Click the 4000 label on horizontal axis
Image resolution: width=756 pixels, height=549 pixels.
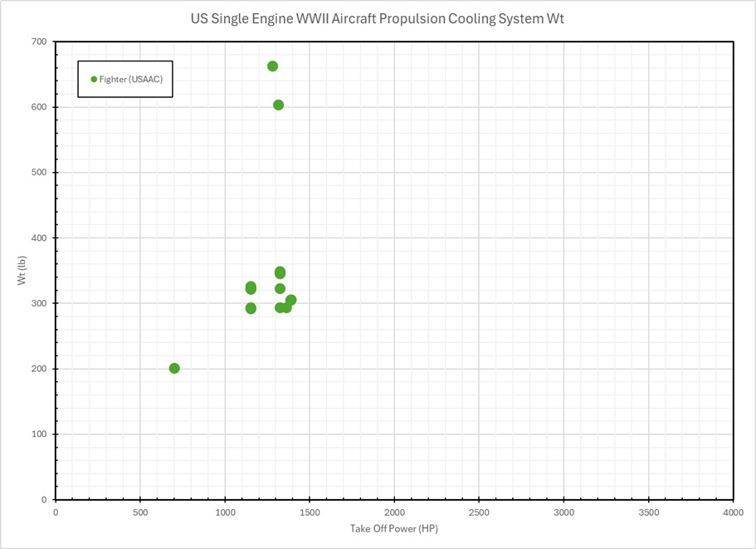point(733,512)
